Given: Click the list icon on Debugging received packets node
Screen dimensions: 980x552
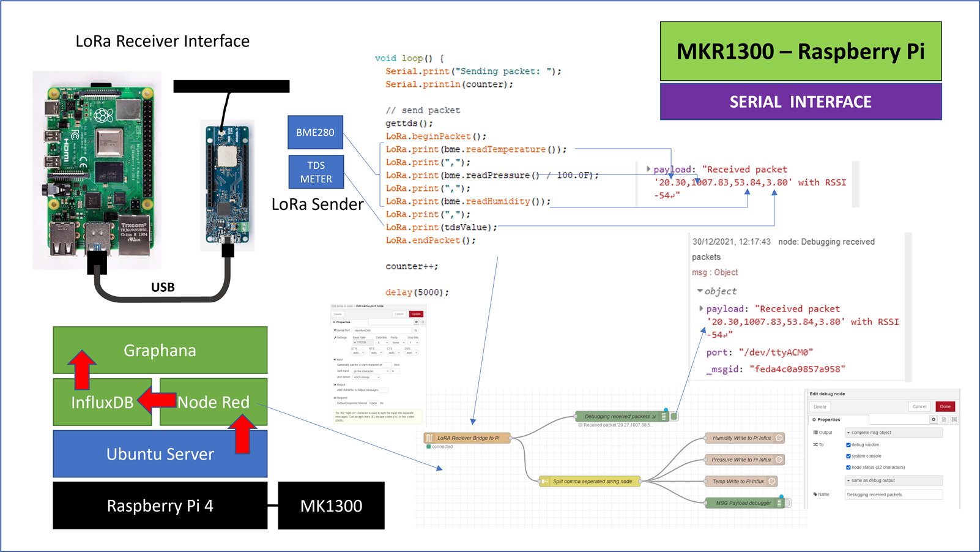Looking at the screenshot, I should [x=664, y=416].
